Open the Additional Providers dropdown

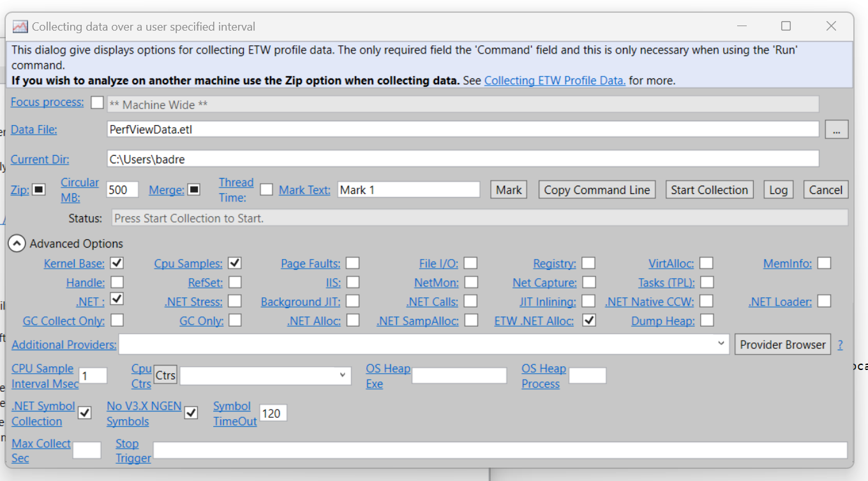pos(721,344)
